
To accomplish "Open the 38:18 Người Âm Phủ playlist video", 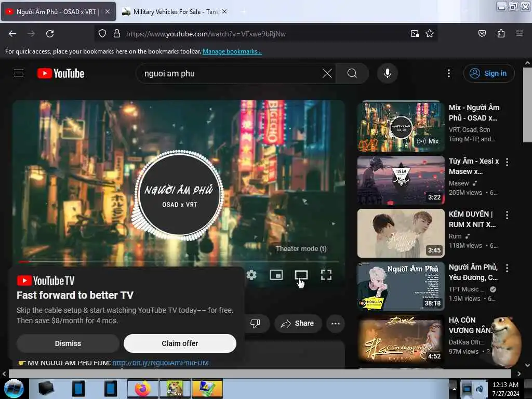I will (x=401, y=286).
